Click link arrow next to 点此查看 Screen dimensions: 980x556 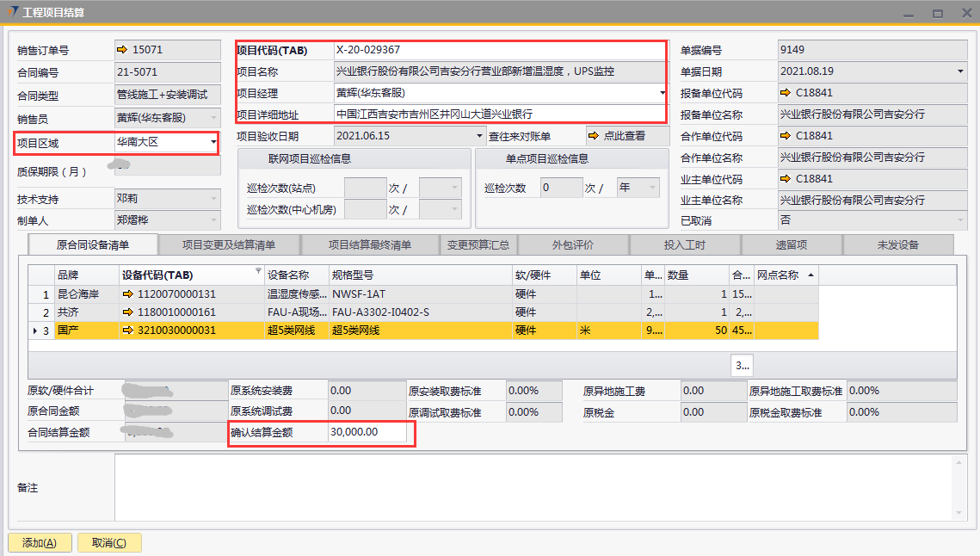pos(593,136)
